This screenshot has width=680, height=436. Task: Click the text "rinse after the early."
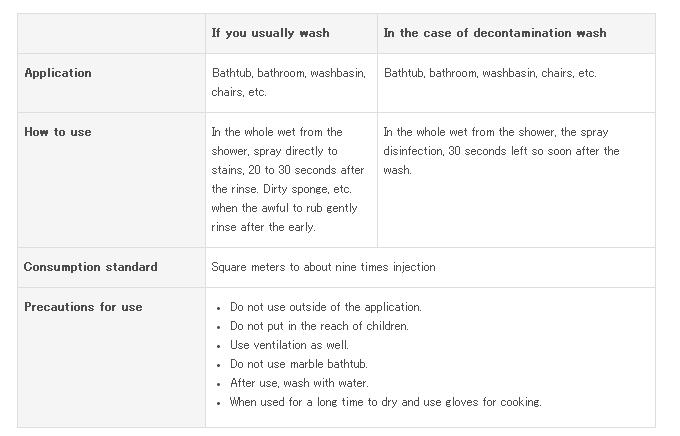(x=263, y=227)
